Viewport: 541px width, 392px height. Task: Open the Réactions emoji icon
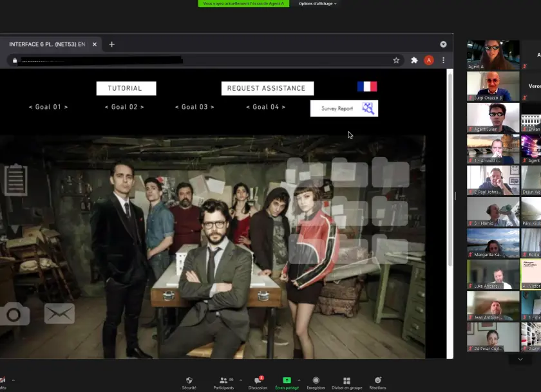377,380
